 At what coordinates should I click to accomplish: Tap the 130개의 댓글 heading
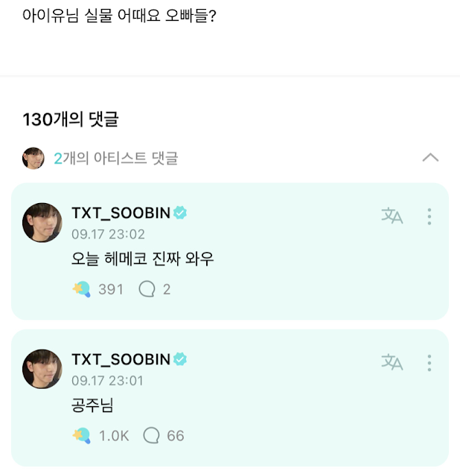71,119
